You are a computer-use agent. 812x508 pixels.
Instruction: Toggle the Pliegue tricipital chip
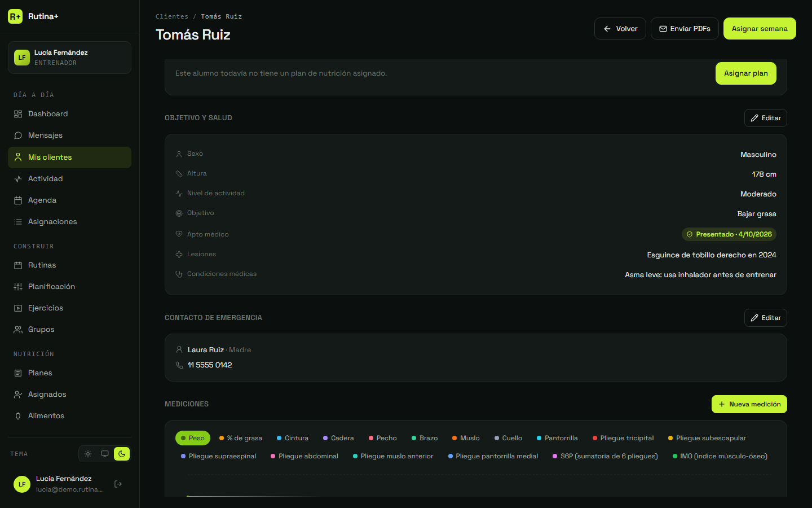pyautogui.click(x=623, y=438)
